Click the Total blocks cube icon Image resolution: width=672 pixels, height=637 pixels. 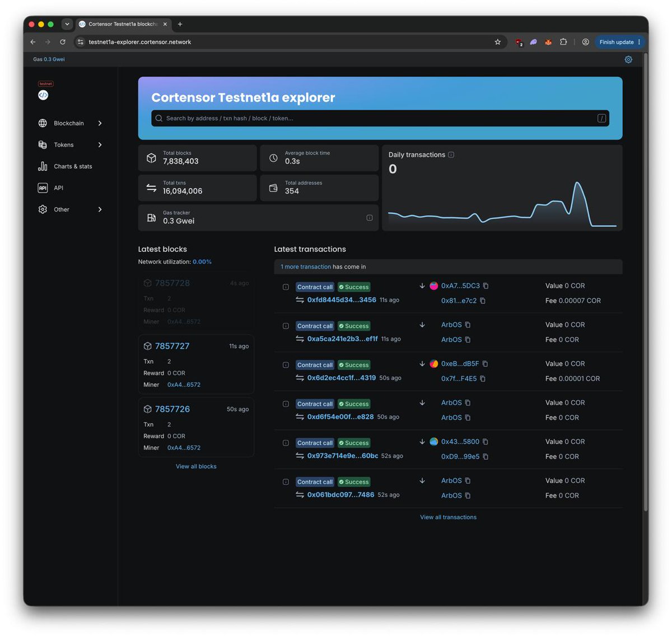point(151,158)
